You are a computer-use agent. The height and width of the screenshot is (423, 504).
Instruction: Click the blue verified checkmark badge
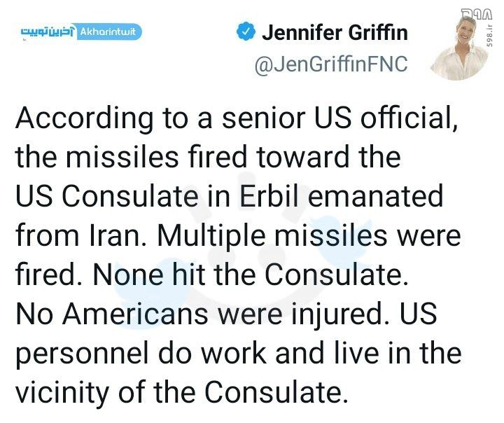(x=246, y=32)
